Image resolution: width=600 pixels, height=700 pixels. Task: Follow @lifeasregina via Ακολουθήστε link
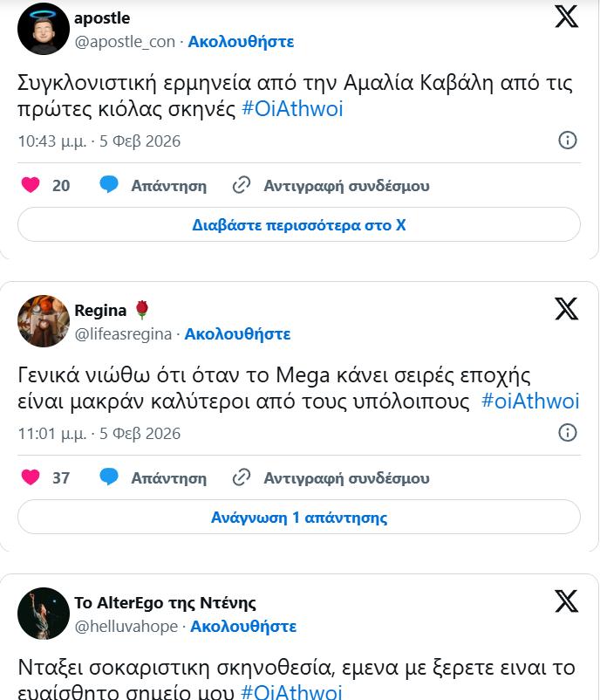pyautogui.click(x=237, y=333)
